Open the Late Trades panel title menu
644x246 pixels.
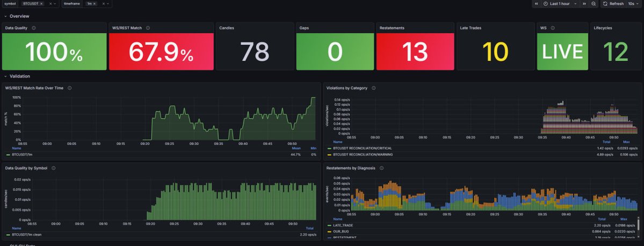tap(471, 28)
